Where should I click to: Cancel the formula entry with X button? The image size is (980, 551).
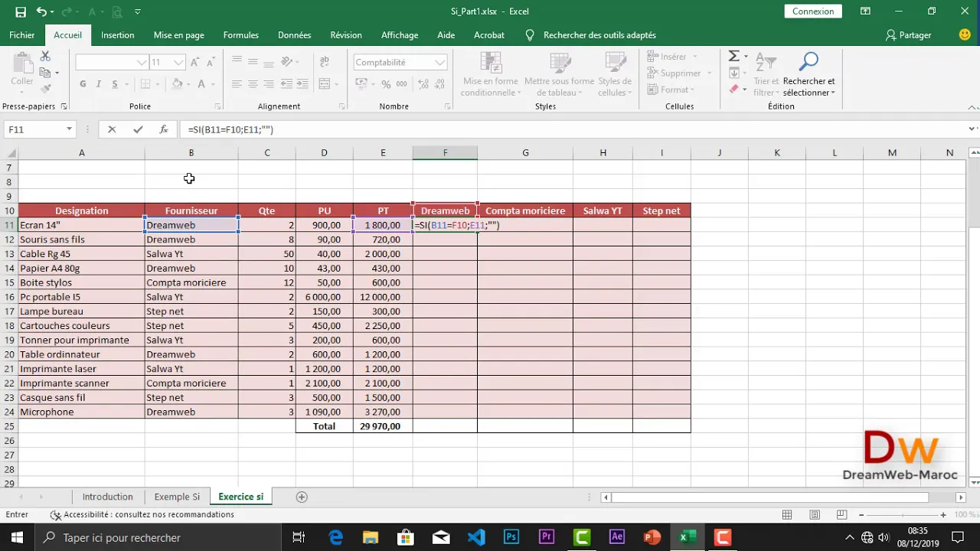pos(112,130)
